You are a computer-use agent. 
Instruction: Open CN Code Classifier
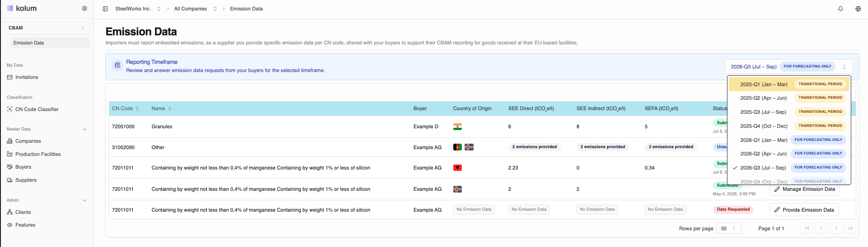click(37, 109)
